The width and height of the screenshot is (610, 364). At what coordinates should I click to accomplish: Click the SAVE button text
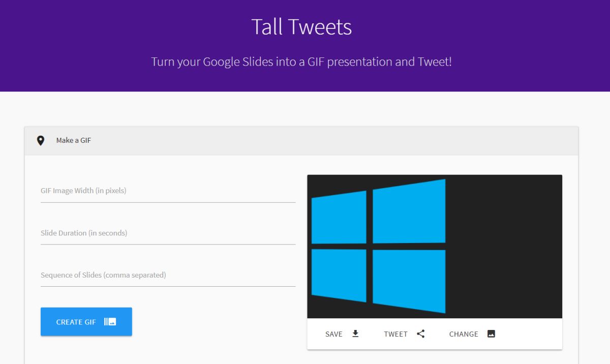(334, 334)
